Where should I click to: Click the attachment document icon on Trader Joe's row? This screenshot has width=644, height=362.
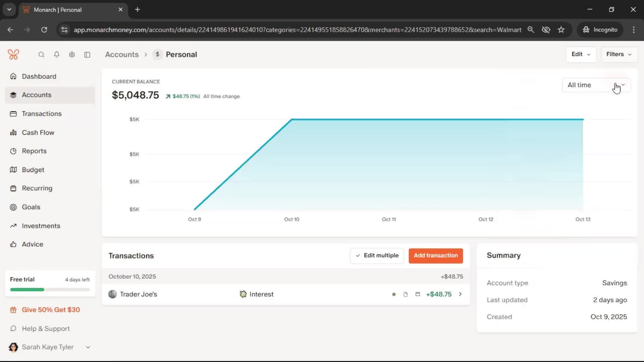pos(406,294)
